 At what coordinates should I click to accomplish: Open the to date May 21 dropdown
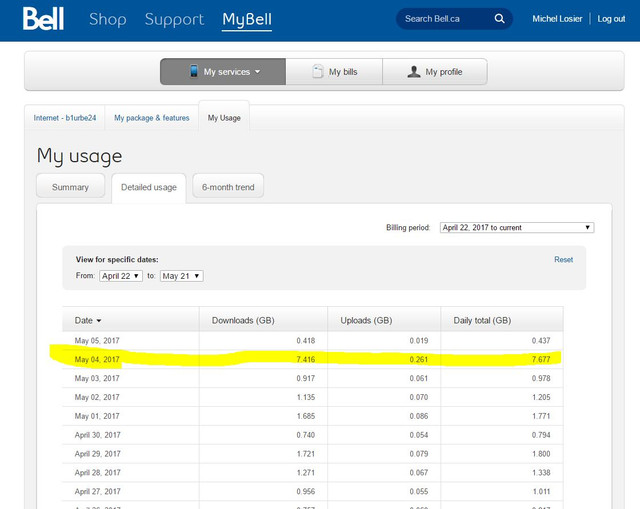[x=182, y=276]
